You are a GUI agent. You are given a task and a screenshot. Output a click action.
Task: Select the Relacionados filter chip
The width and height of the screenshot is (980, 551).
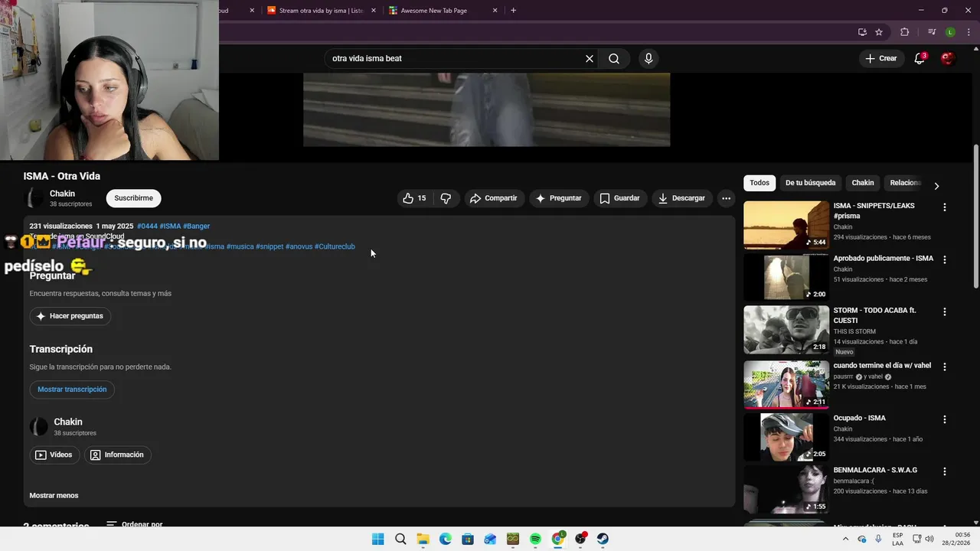(904, 183)
